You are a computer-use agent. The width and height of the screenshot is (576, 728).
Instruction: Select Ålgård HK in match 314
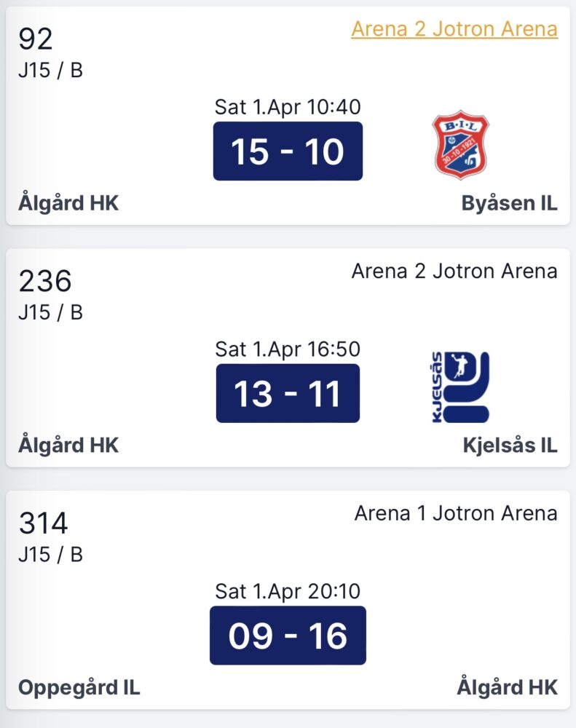tap(508, 687)
